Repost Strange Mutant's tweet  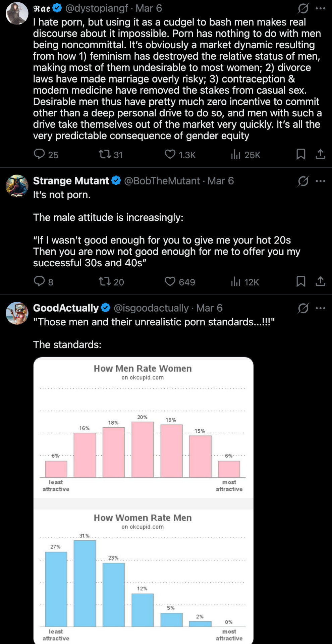click(x=105, y=281)
